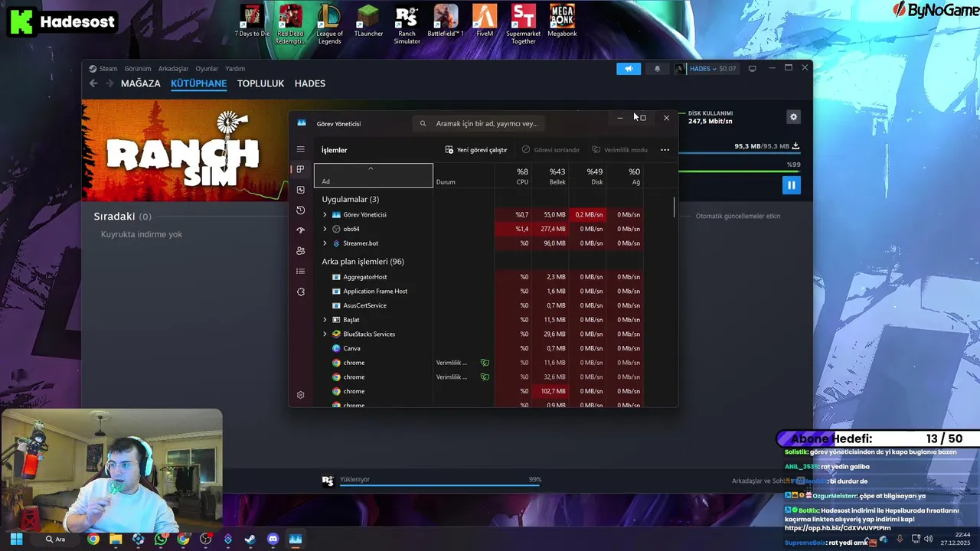Open Oyunlar menu in Steam

click(x=207, y=69)
